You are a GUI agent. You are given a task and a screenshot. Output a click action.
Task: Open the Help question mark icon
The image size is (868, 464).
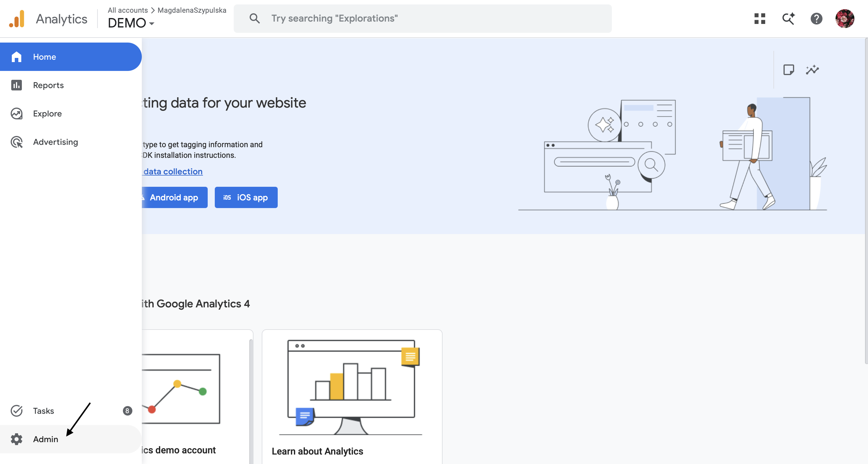(x=816, y=19)
